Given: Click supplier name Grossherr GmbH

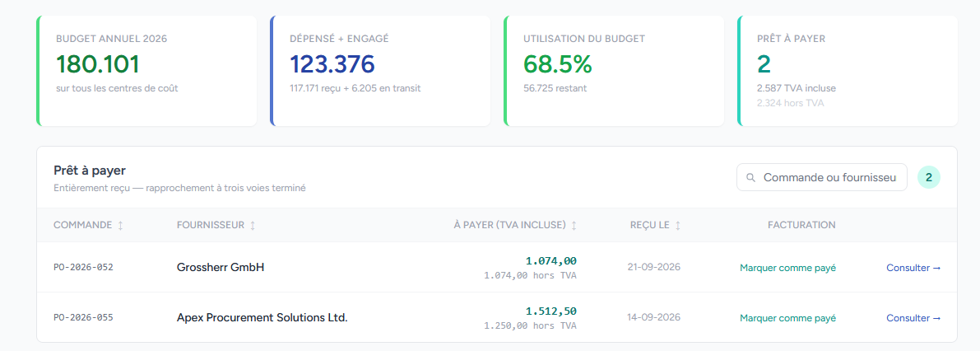Looking at the screenshot, I should pos(221,267).
